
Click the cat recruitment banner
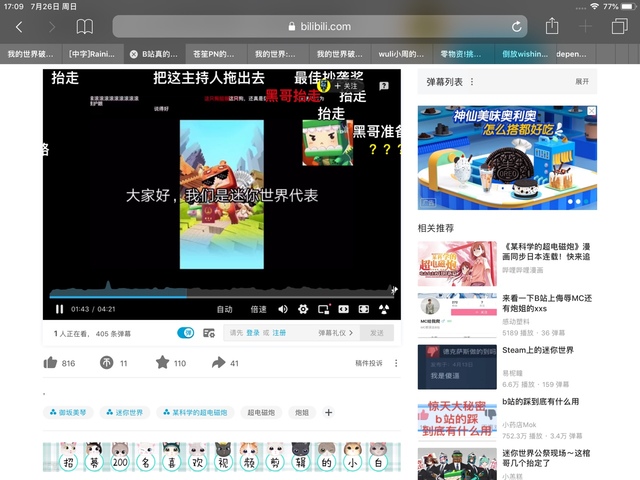222,457
